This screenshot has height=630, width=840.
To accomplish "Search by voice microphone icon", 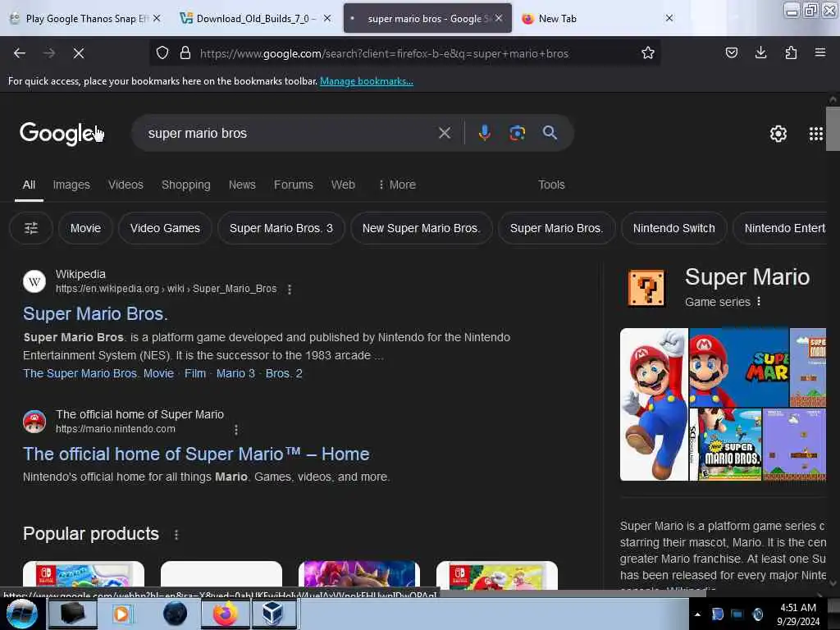I will point(484,133).
